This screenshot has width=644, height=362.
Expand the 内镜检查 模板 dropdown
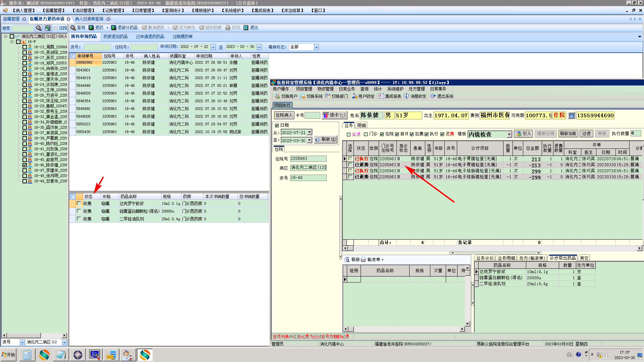pyautogui.click(x=509, y=134)
